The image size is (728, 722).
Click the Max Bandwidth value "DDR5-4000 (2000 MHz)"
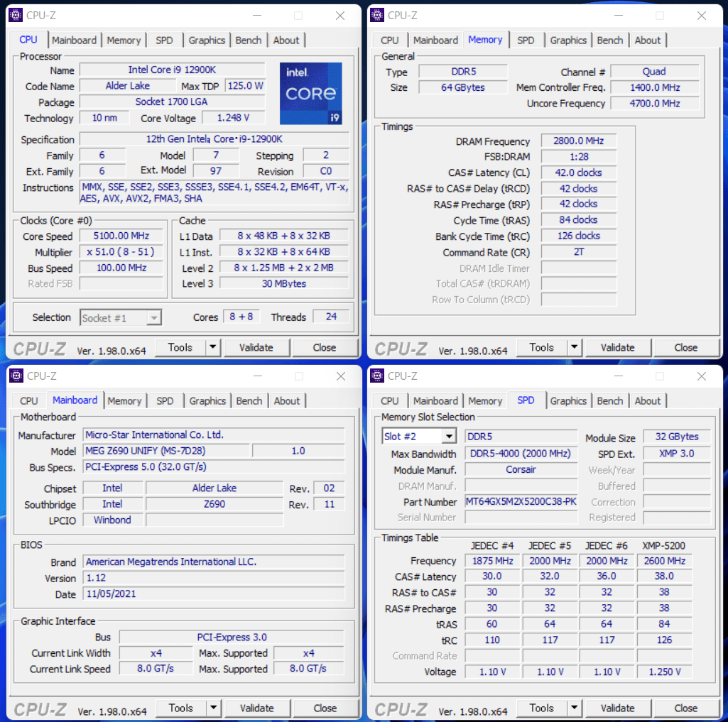[x=521, y=454]
